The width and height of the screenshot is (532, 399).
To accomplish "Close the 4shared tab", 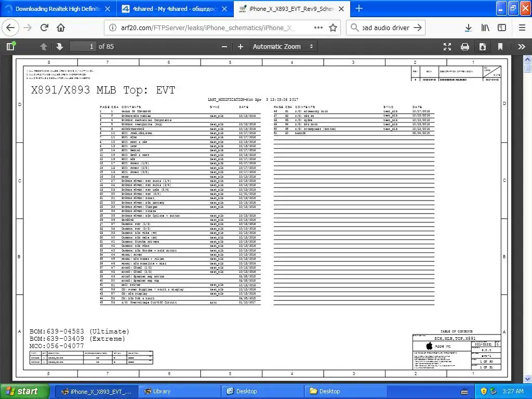I will [x=224, y=9].
